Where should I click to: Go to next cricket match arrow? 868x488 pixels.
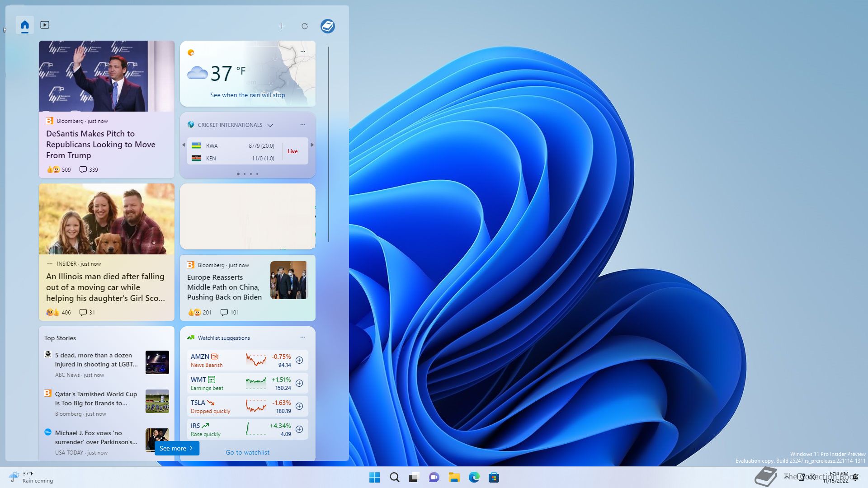(x=312, y=145)
